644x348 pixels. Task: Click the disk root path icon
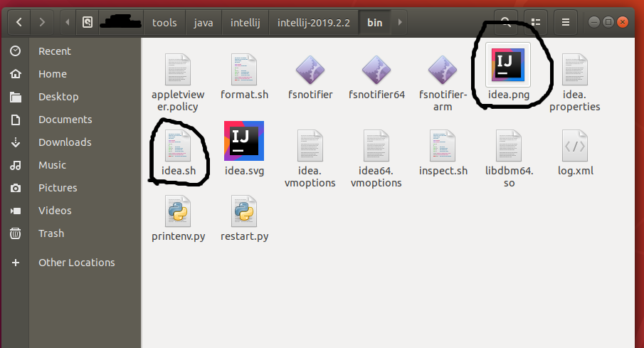point(87,22)
